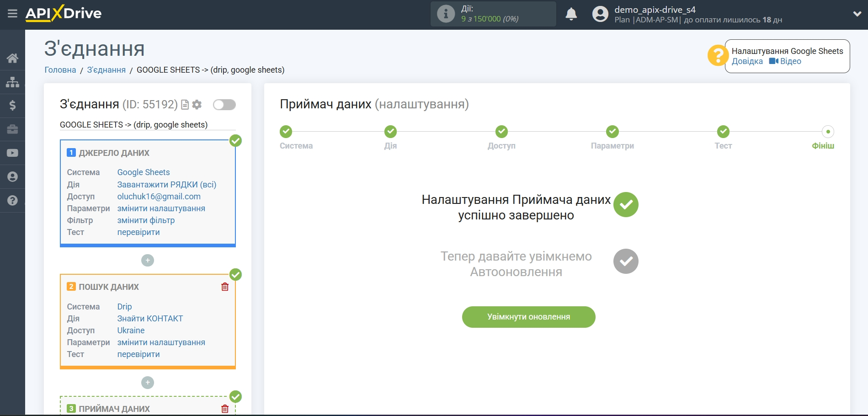Go to З'єднання breadcrumb
The height and width of the screenshot is (416, 868).
click(106, 70)
